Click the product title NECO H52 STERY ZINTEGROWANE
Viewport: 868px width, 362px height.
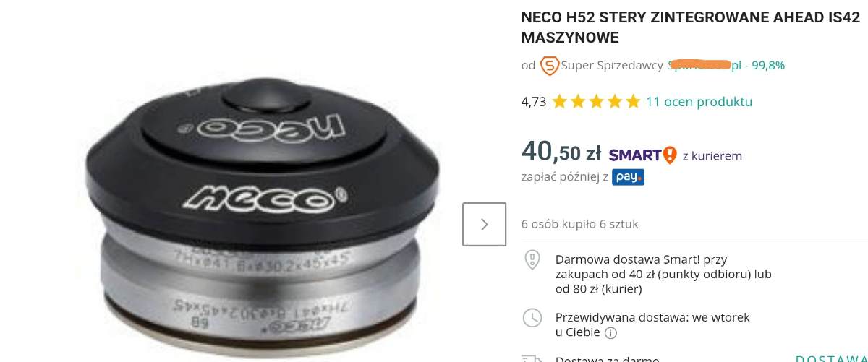point(690,28)
